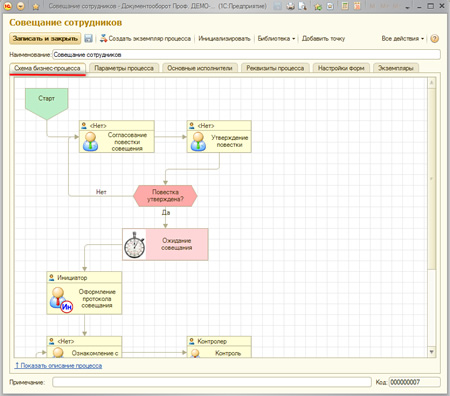The image size is (450, 396).
Task: Expand the title bar tools dropdown arrow
Action: point(407,7)
